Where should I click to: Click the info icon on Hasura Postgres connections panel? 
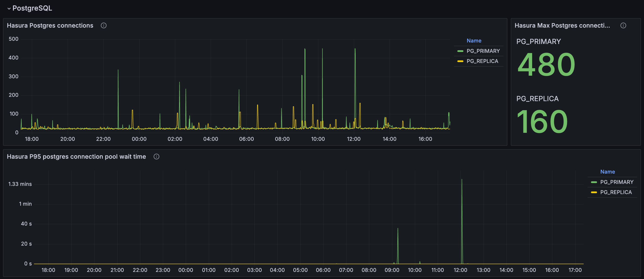tap(104, 25)
